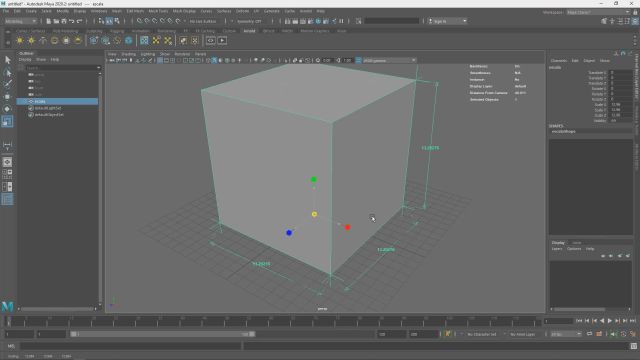The image size is (640, 360).
Task: Open the viewport camera name dropdown
Action: click(389, 60)
